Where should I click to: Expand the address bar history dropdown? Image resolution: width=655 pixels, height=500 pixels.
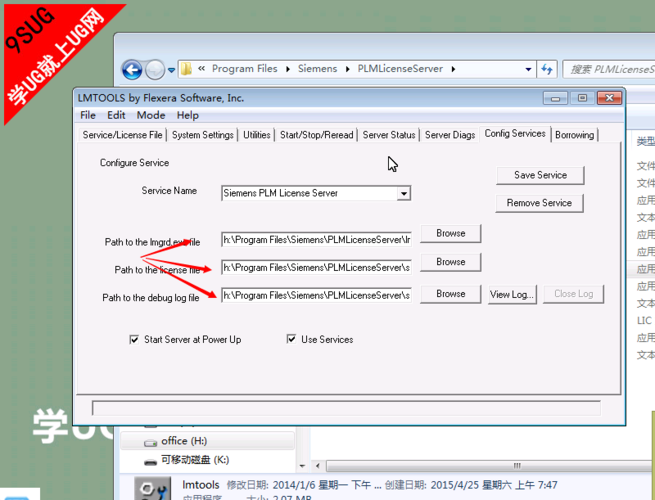[x=528, y=69]
